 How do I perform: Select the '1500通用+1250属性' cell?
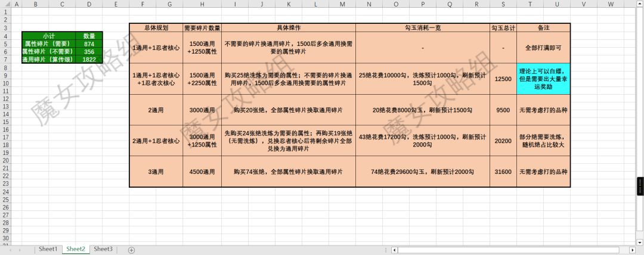(x=202, y=48)
